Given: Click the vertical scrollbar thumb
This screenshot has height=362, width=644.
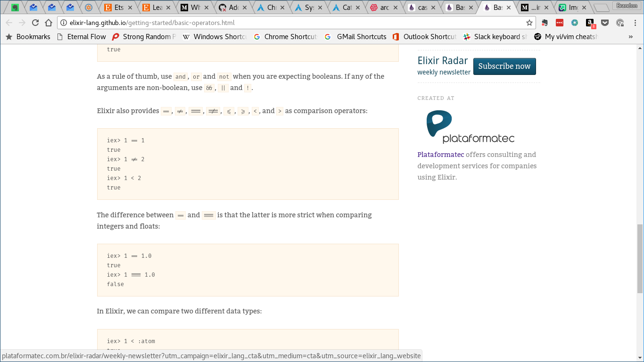Looking at the screenshot, I should point(640,258).
